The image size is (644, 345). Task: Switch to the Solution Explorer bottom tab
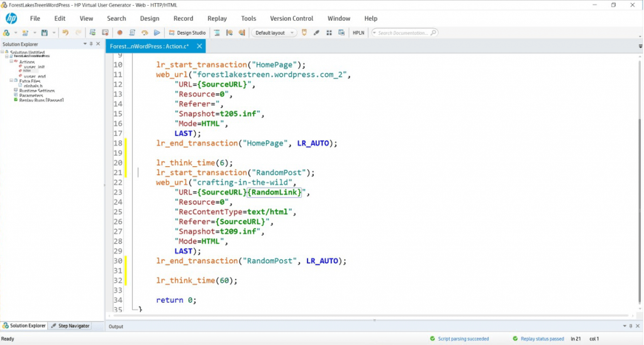[x=24, y=325]
